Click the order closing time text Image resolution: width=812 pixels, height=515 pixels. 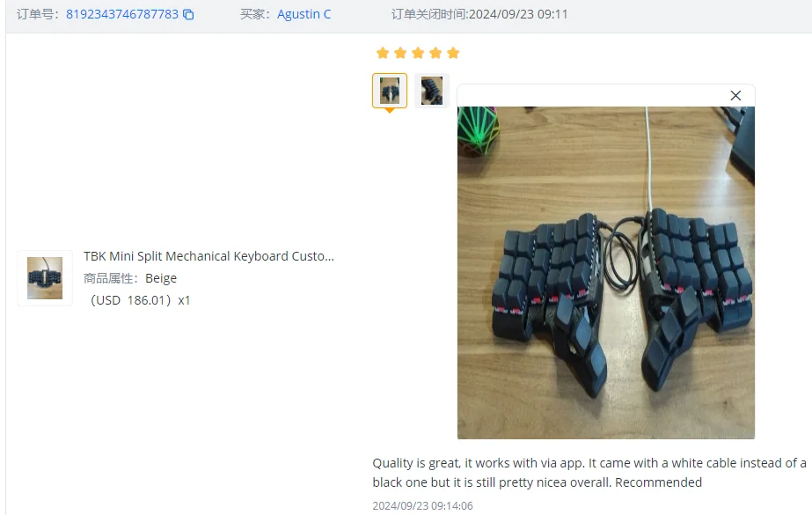tap(479, 14)
